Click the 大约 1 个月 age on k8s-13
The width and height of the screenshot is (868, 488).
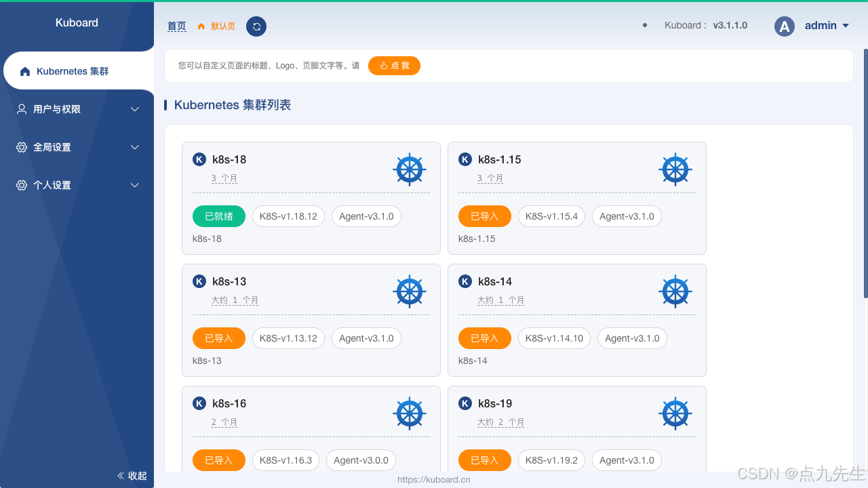point(235,300)
